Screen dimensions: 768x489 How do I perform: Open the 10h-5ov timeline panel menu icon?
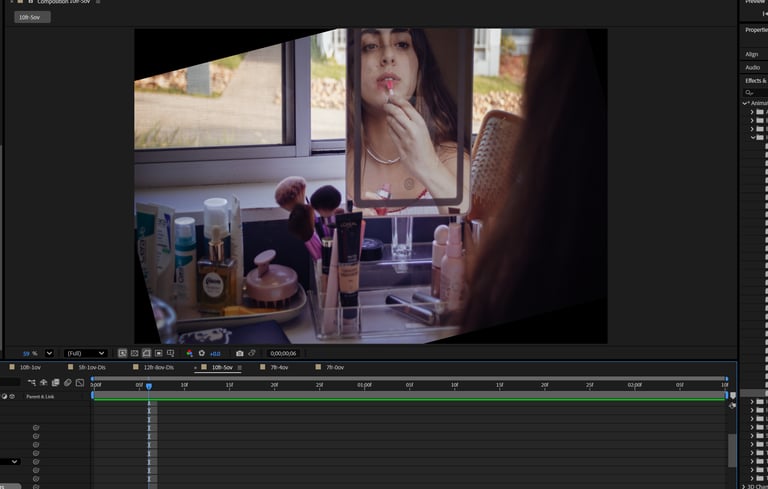pyautogui.click(x=240, y=367)
